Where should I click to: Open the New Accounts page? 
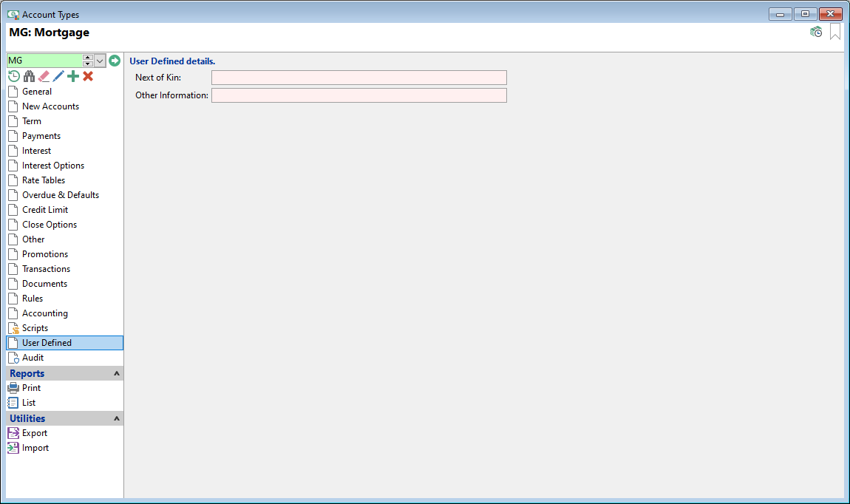click(64, 106)
